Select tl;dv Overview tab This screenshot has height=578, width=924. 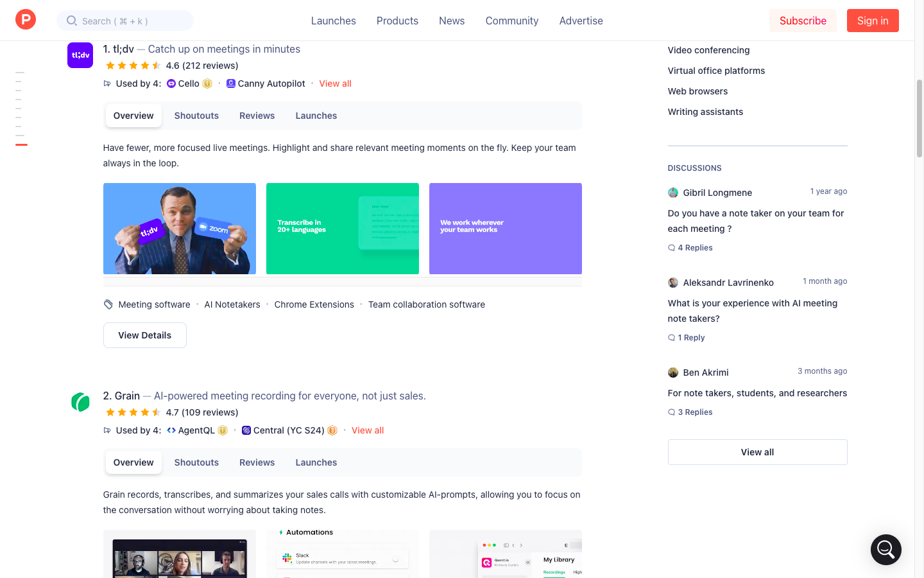133,116
